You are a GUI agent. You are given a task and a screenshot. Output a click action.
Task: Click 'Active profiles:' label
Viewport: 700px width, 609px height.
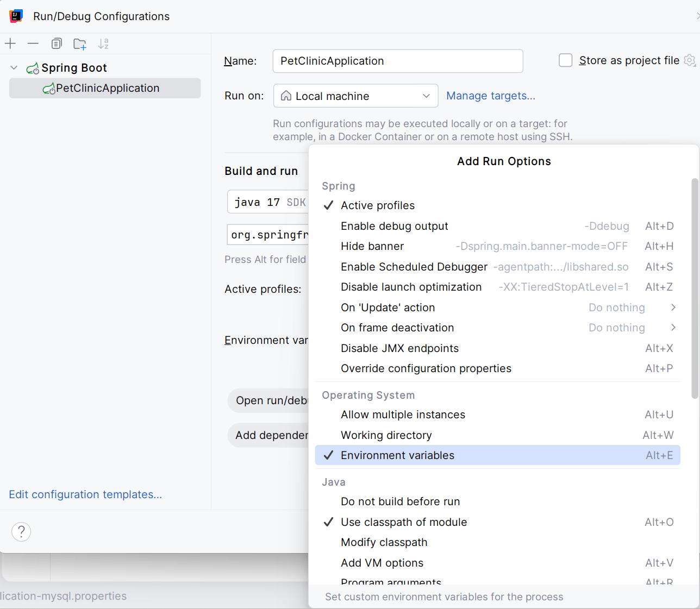coord(263,289)
